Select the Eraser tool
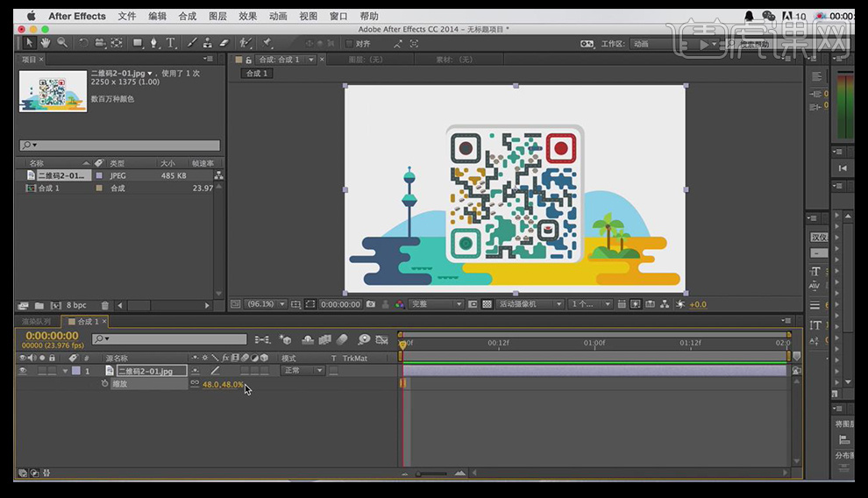 click(x=223, y=42)
